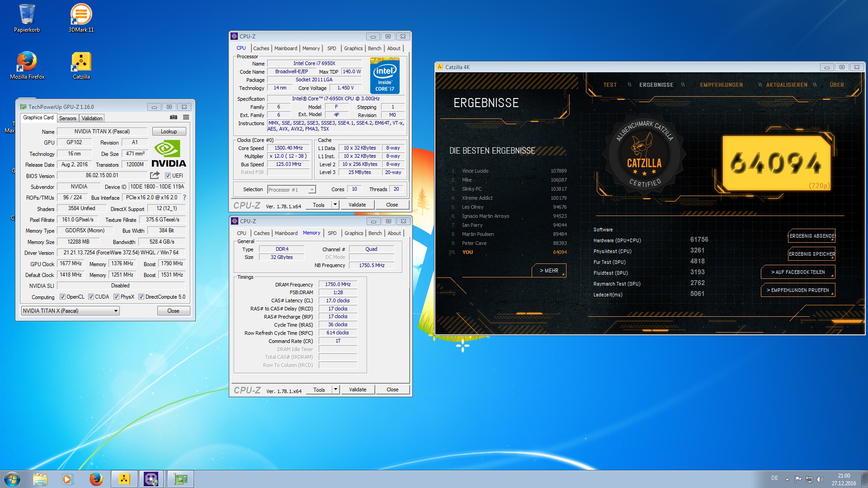Show hidden tray icons arrow
The width and height of the screenshot is (868, 488).
tap(787, 479)
